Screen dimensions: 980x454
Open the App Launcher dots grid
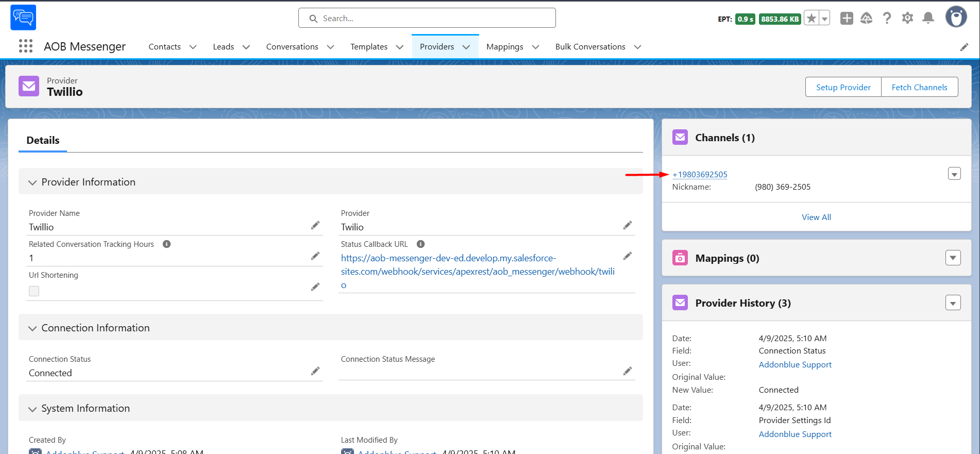click(26, 46)
